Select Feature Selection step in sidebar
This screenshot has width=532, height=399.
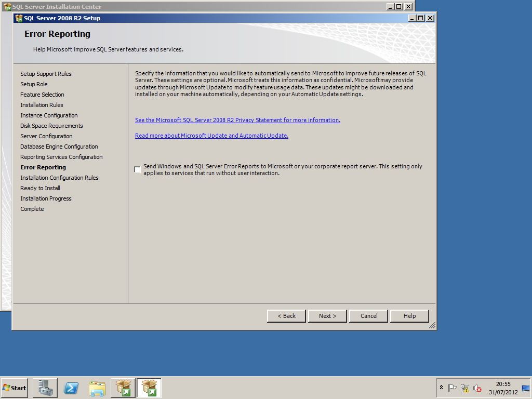pyautogui.click(x=42, y=95)
